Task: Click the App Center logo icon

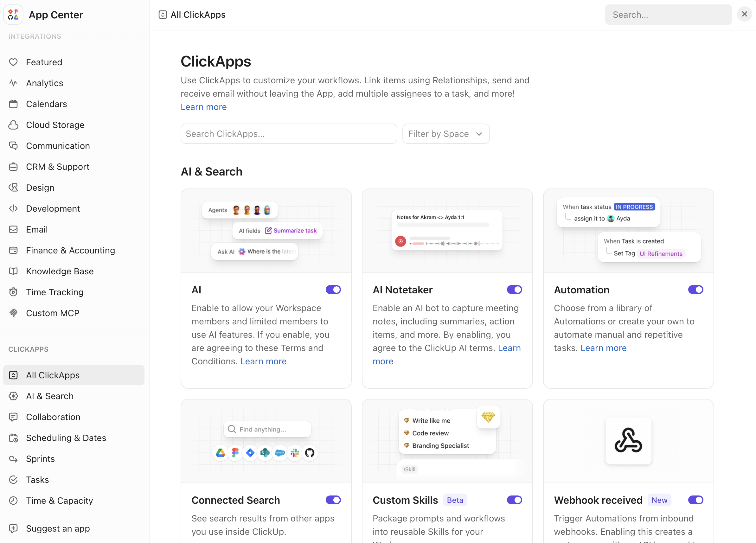Action: 13,15
